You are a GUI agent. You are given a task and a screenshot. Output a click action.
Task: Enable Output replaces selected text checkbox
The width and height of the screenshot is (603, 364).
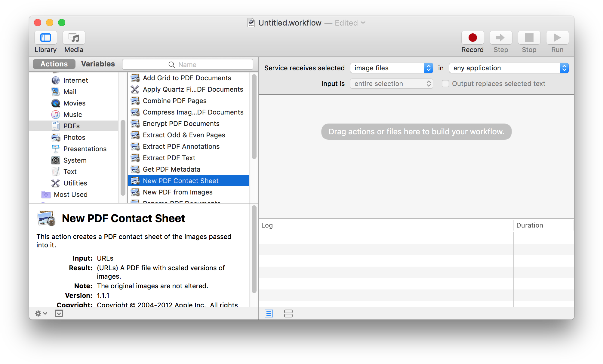point(445,84)
